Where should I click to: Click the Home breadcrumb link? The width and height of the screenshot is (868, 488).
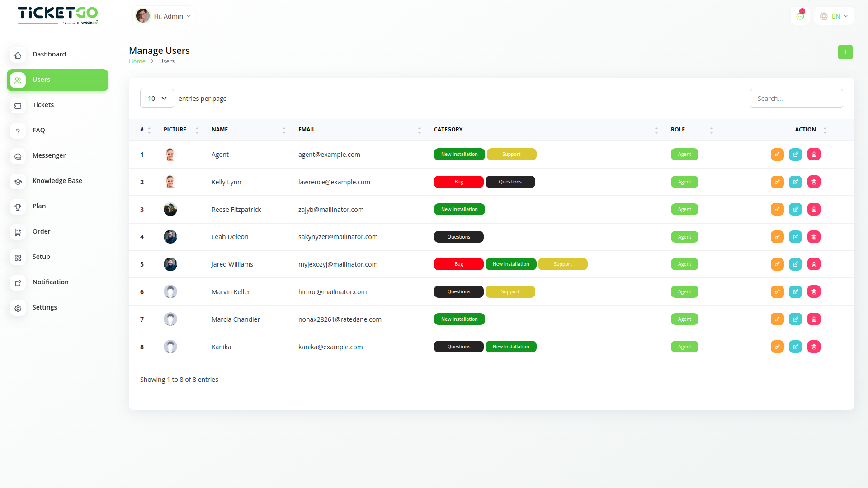137,61
